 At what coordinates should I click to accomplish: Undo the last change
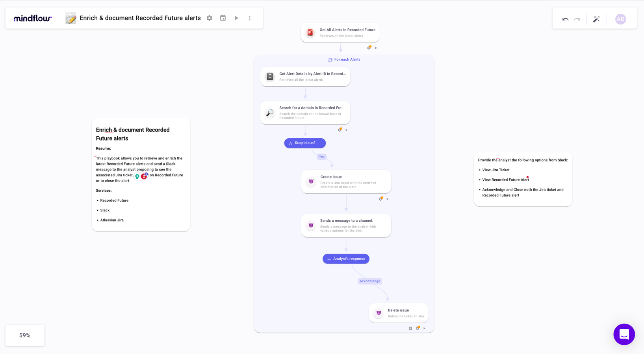click(565, 19)
